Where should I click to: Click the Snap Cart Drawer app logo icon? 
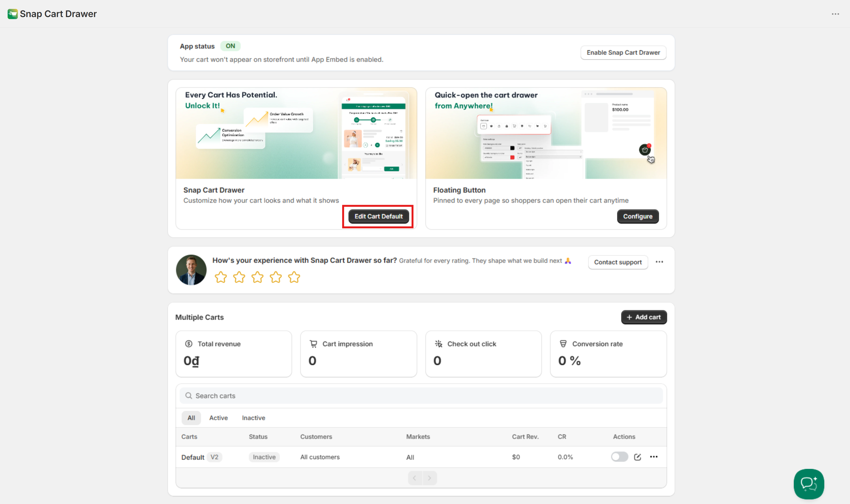(12, 14)
